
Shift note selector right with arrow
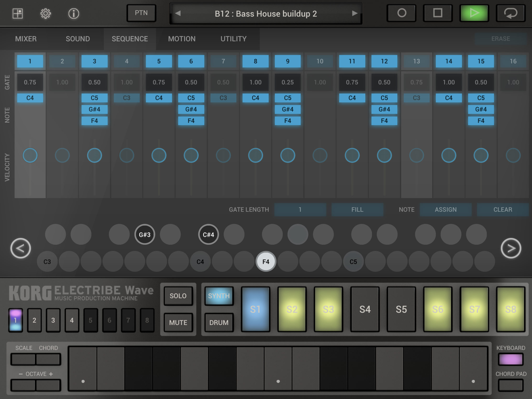(x=511, y=248)
